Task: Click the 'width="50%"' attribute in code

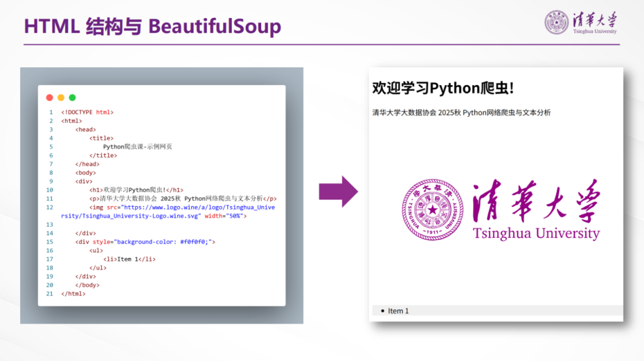Action: point(224,216)
